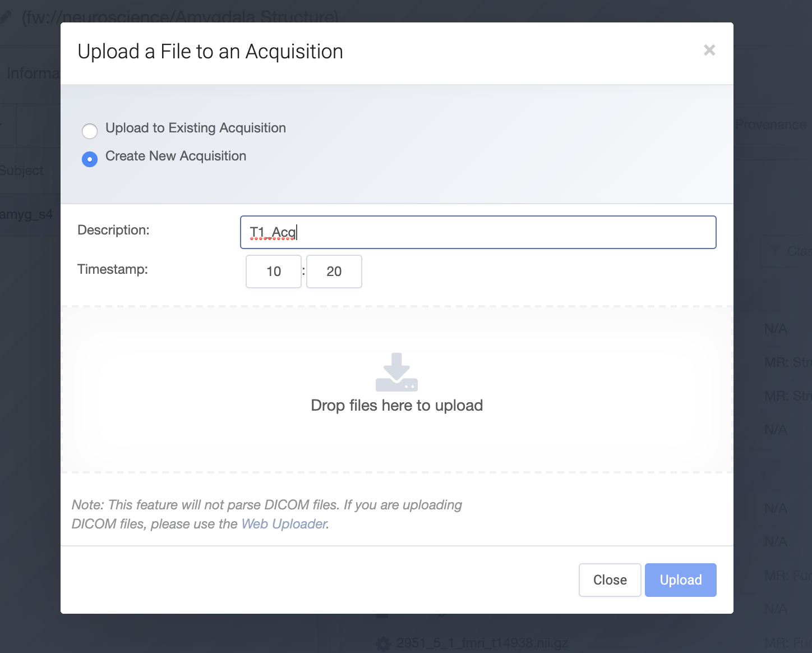Click the Create New Acquisition label text

[176, 156]
